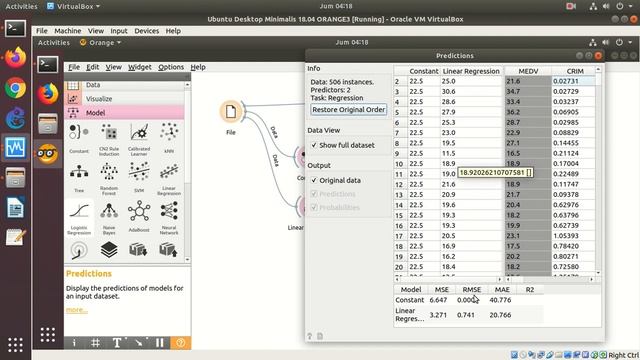This screenshot has height=360, width=640.
Task: Select the Logistic Regression widget
Action: pyautogui.click(x=79, y=218)
